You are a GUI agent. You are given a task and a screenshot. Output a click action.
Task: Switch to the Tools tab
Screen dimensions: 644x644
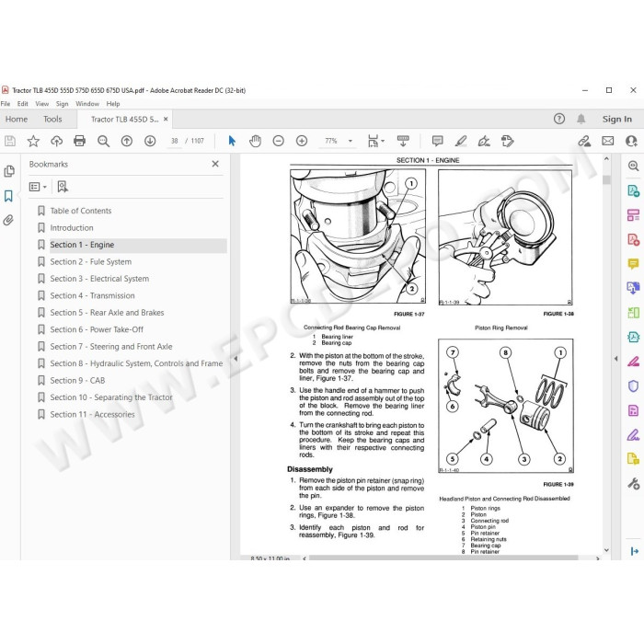click(x=52, y=119)
